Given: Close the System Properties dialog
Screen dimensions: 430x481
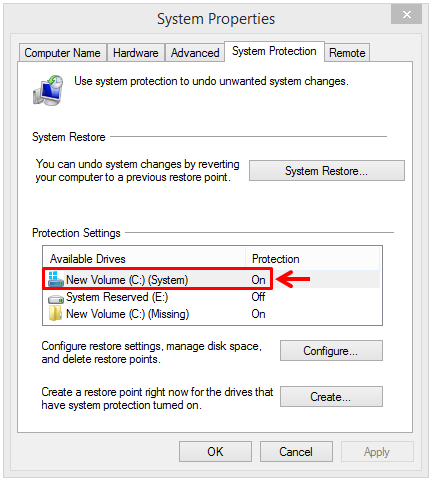Looking at the screenshot, I should [406, 14].
